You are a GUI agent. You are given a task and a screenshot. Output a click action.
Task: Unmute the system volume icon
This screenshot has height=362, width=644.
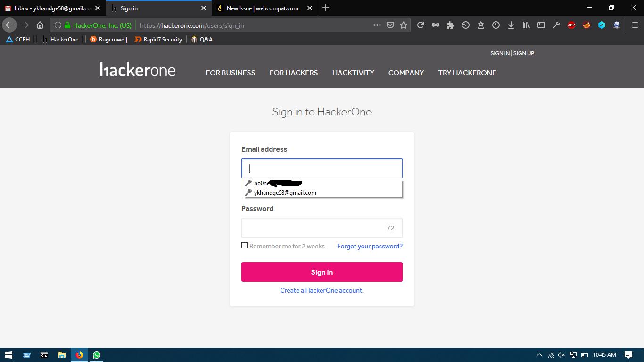point(561,354)
